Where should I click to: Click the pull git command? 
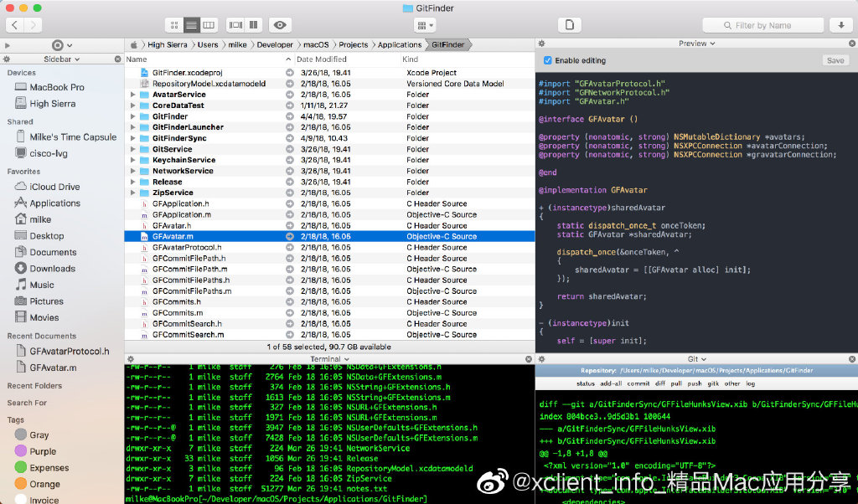click(676, 383)
